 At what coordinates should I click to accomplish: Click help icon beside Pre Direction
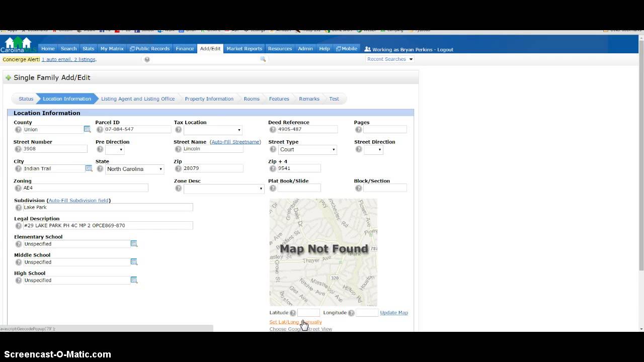click(x=100, y=149)
